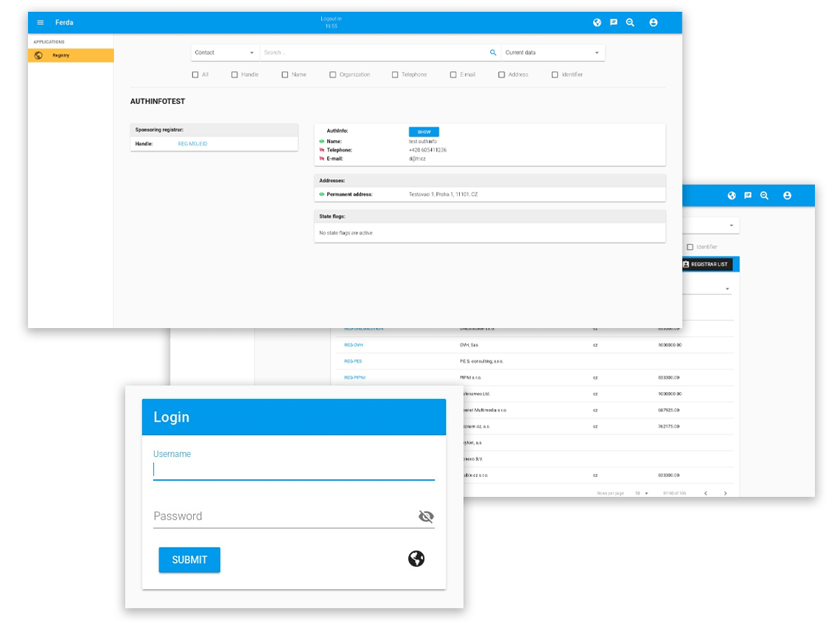Tick the E-mail checkbox
Screen dimensions: 840x634
(453, 74)
